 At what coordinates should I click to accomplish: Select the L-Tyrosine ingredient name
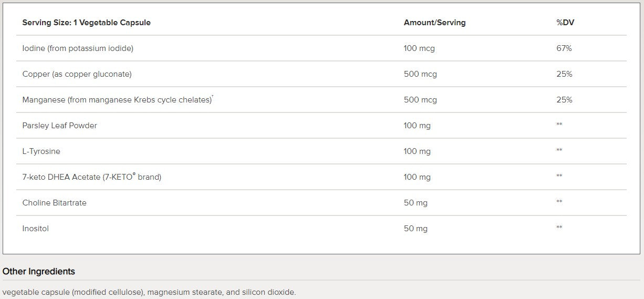(41, 151)
